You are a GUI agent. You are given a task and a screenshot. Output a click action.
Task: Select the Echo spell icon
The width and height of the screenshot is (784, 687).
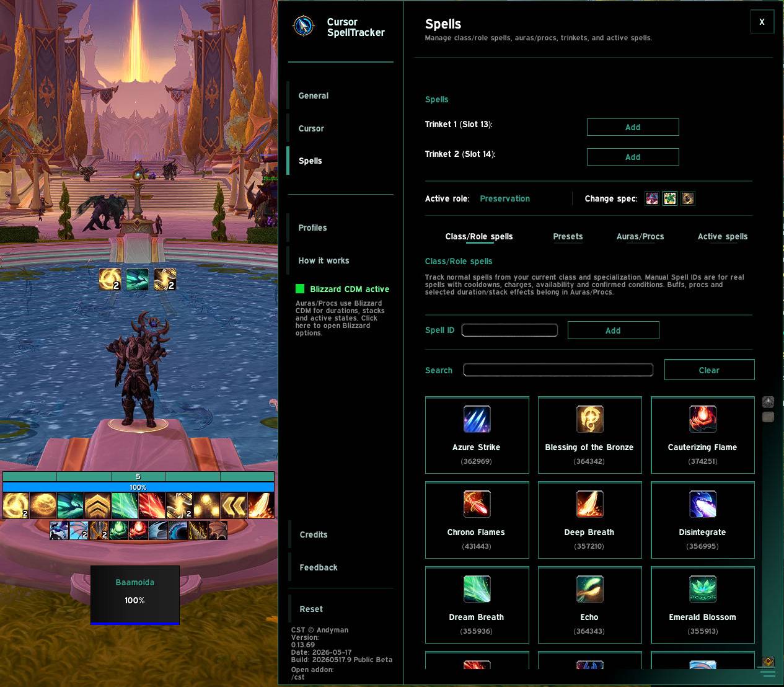point(589,589)
